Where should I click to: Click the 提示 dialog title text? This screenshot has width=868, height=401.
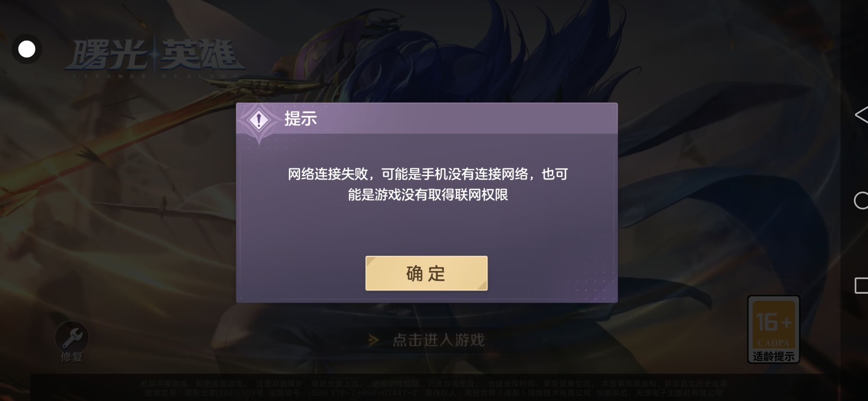tap(300, 119)
